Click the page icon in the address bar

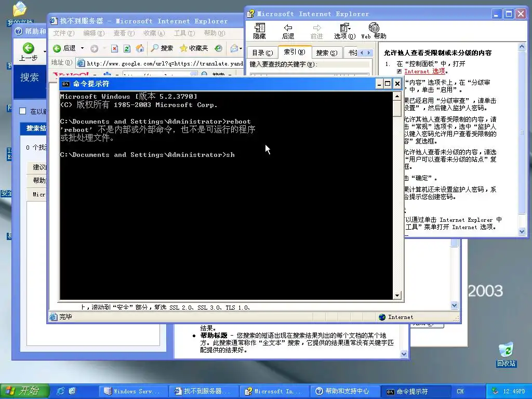(81, 63)
